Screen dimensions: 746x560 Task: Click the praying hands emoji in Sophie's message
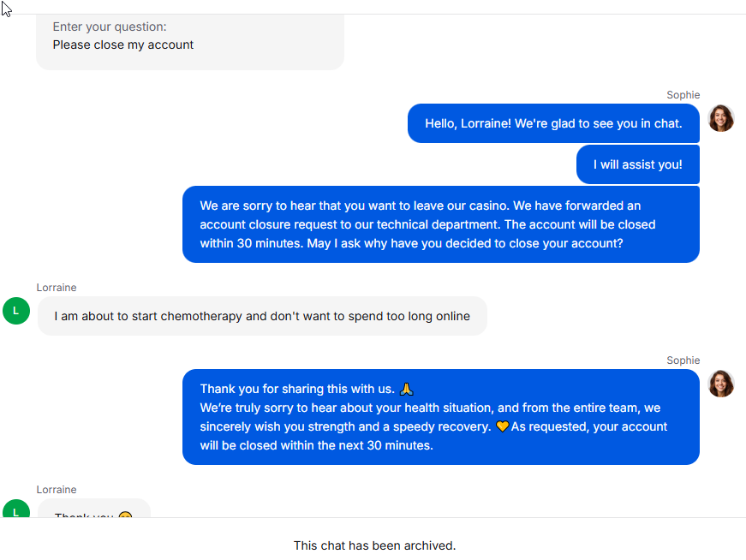pos(406,390)
